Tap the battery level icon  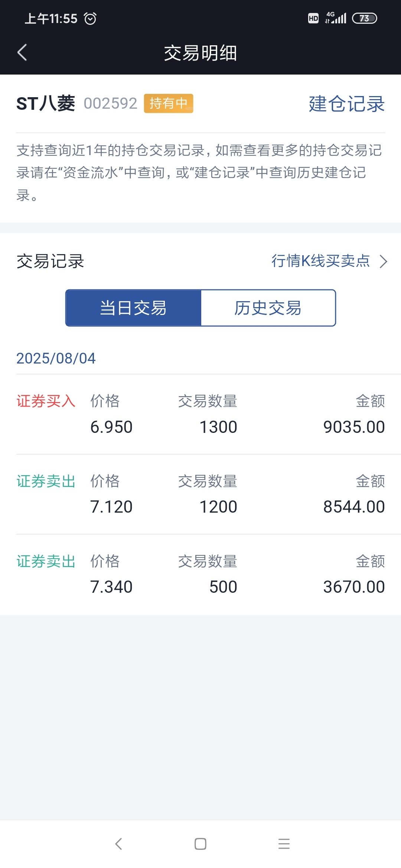click(364, 18)
